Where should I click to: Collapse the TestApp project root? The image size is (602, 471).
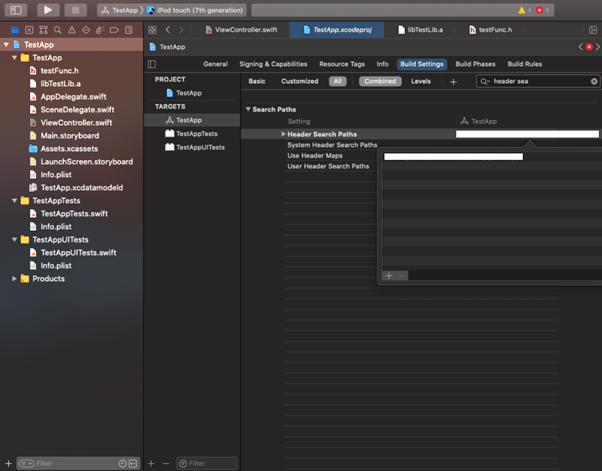tap(6, 45)
